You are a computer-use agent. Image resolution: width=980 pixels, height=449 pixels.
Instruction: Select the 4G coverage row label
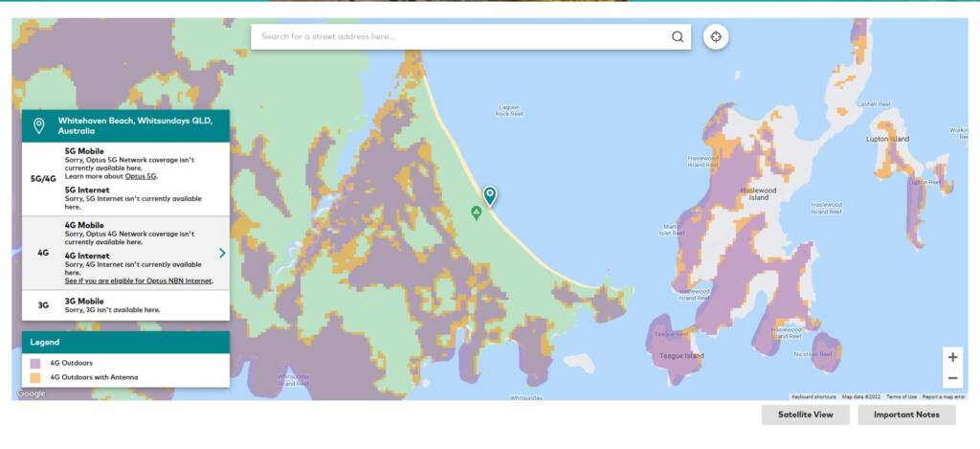43,253
